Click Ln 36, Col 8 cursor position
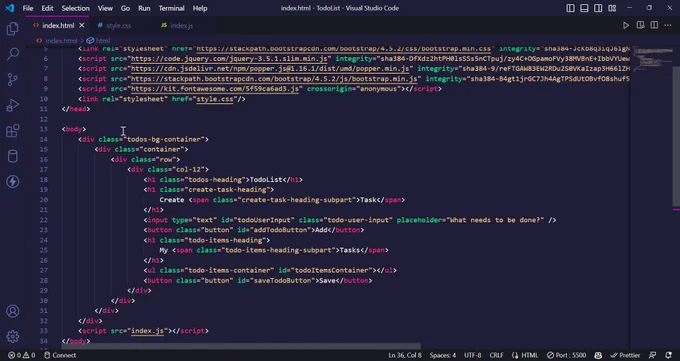Image resolution: width=680 pixels, height=361 pixels. tap(405, 355)
